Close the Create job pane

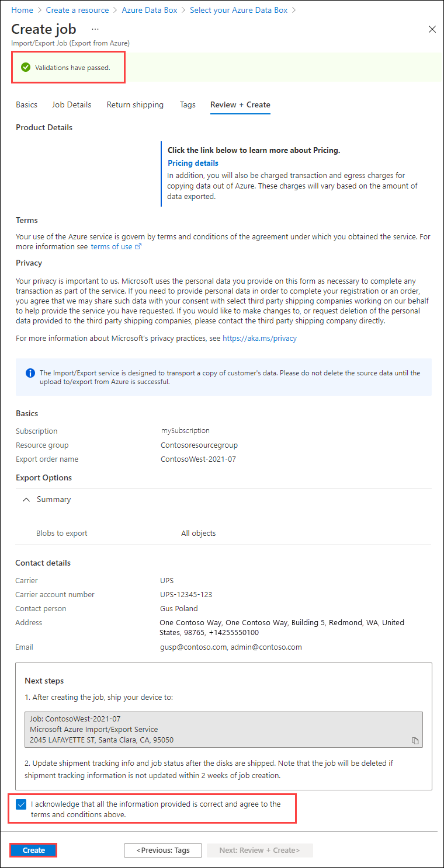[x=432, y=29]
